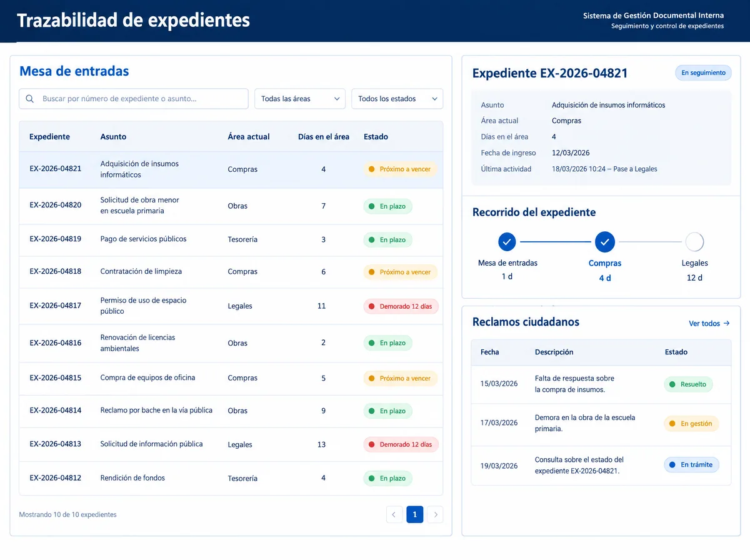This screenshot has width=750, height=560.
Task: Click En plazo badge for EX-2026-04812
Action: (387, 478)
